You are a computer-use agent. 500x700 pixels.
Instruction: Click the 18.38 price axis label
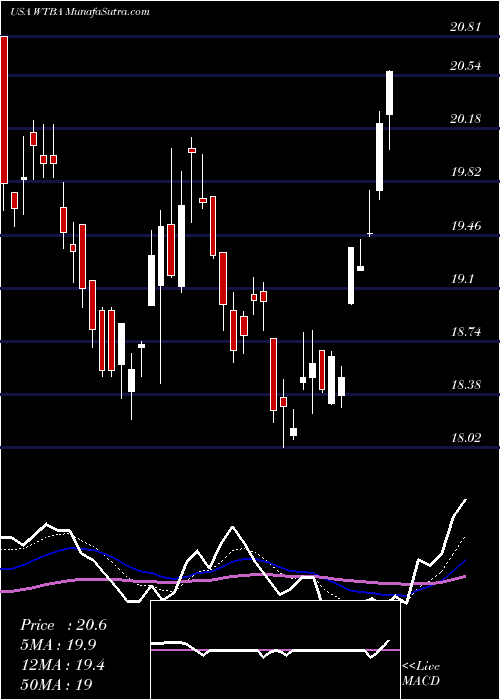466,384
